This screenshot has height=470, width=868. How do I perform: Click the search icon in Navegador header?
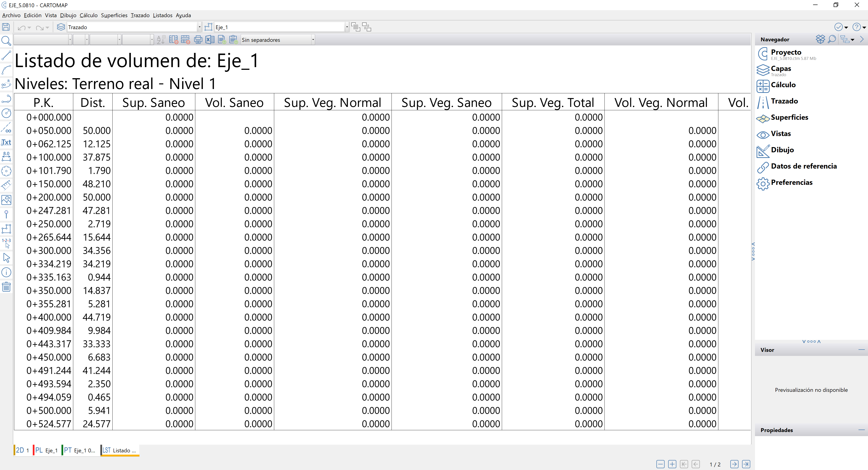click(x=832, y=39)
